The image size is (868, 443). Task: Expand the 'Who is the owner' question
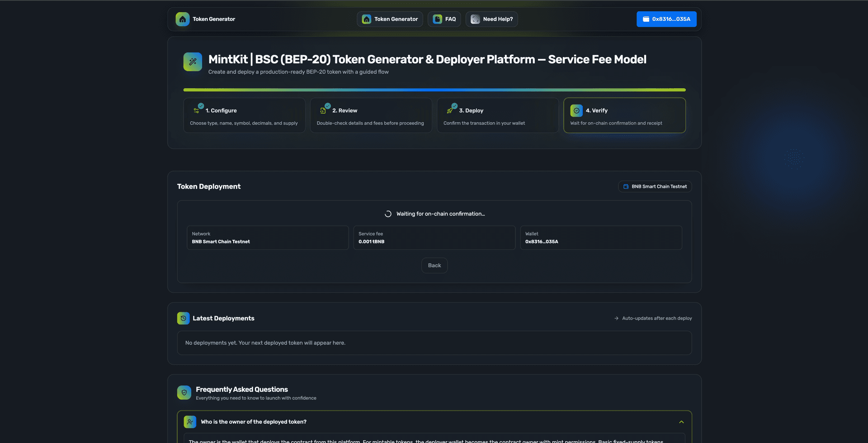click(x=254, y=422)
